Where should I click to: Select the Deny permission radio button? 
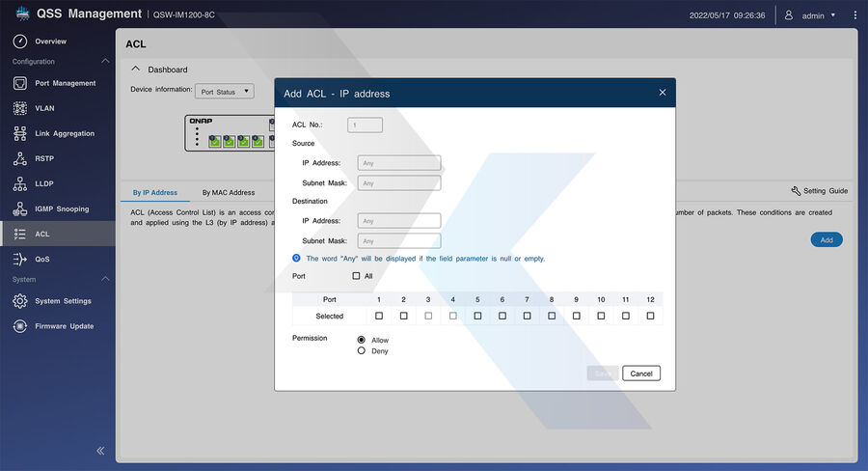tap(362, 351)
